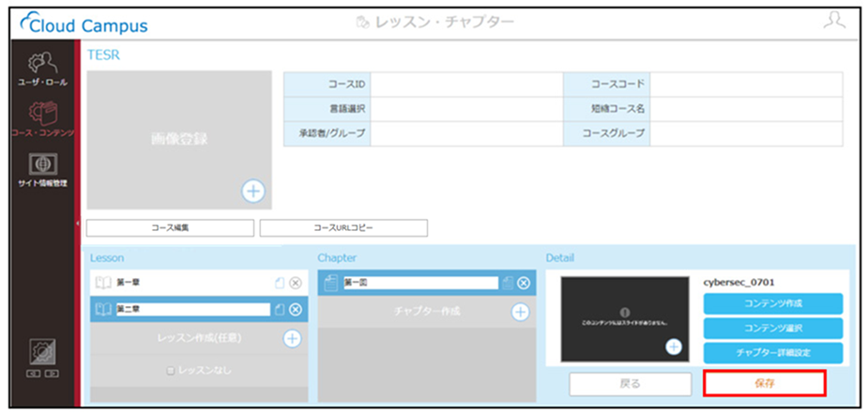
Task: Click the コンテンツ選択 button
Action: pyautogui.click(x=773, y=328)
